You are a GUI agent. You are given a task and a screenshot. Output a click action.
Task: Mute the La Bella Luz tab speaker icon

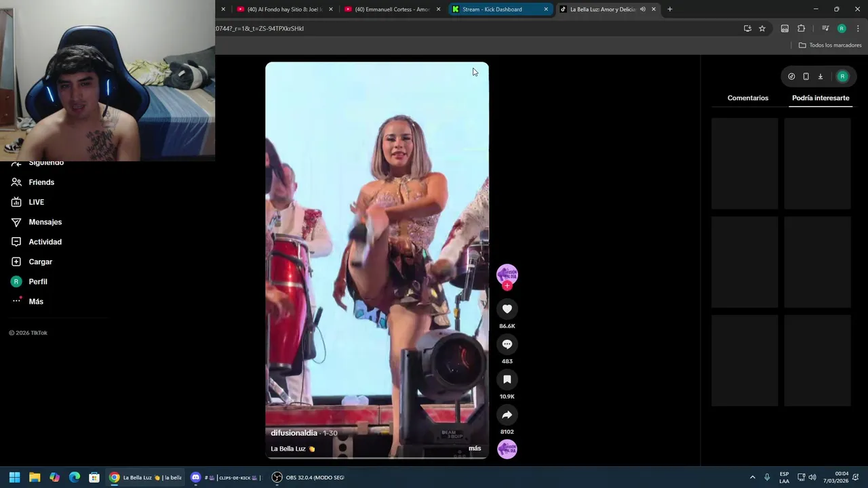coord(642,9)
